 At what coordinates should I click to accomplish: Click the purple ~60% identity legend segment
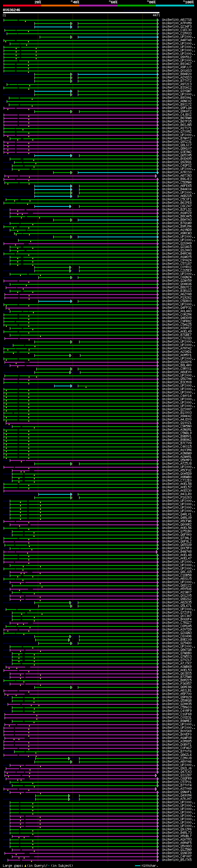point(98,6)
